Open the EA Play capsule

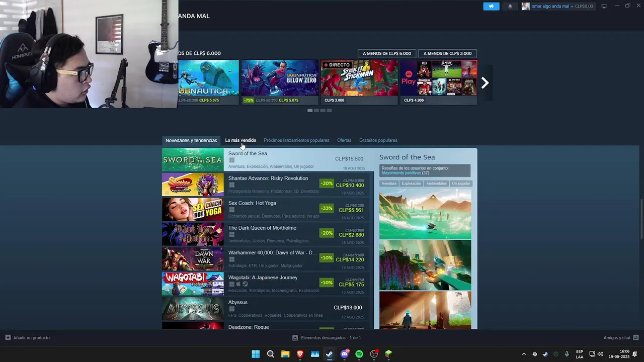pyautogui.click(x=439, y=82)
